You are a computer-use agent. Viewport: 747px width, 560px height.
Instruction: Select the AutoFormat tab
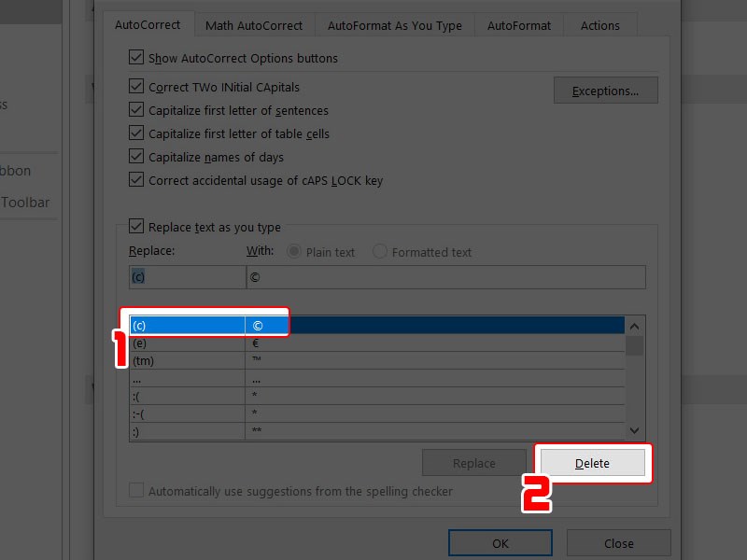518,25
